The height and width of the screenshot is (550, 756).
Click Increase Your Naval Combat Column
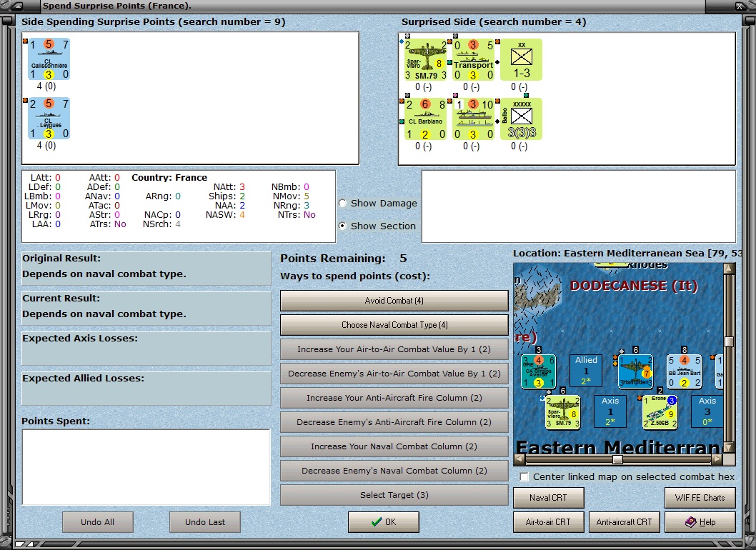[394, 446]
